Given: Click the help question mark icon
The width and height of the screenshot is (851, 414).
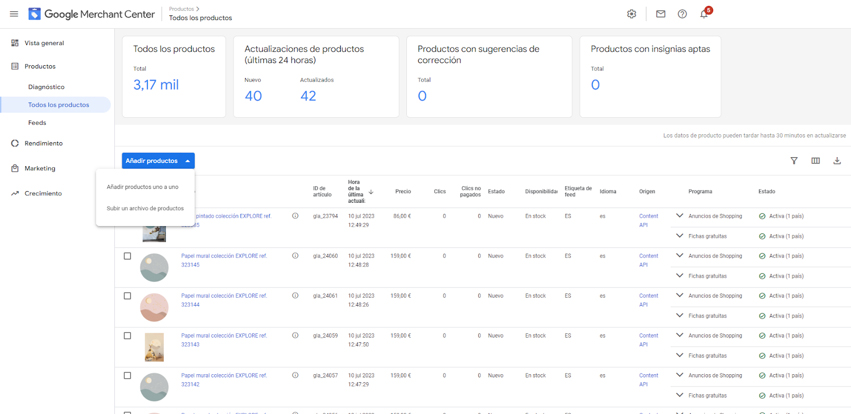Looking at the screenshot, I should pos(682,14).
